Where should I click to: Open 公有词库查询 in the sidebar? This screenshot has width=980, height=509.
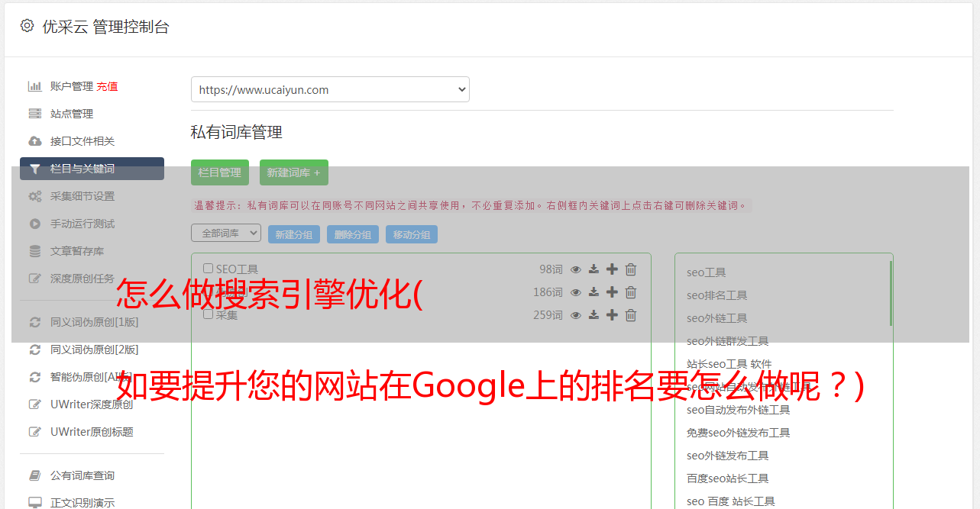point(82,475)
